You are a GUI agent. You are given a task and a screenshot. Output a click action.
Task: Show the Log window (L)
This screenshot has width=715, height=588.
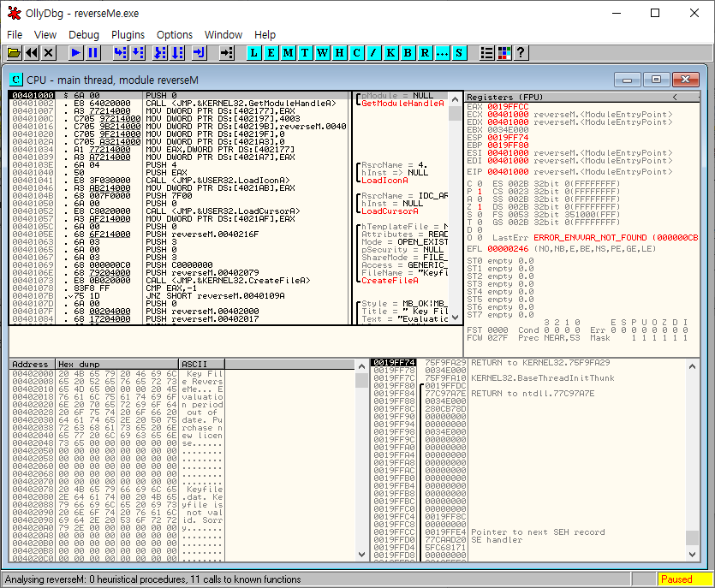point(254,53)
